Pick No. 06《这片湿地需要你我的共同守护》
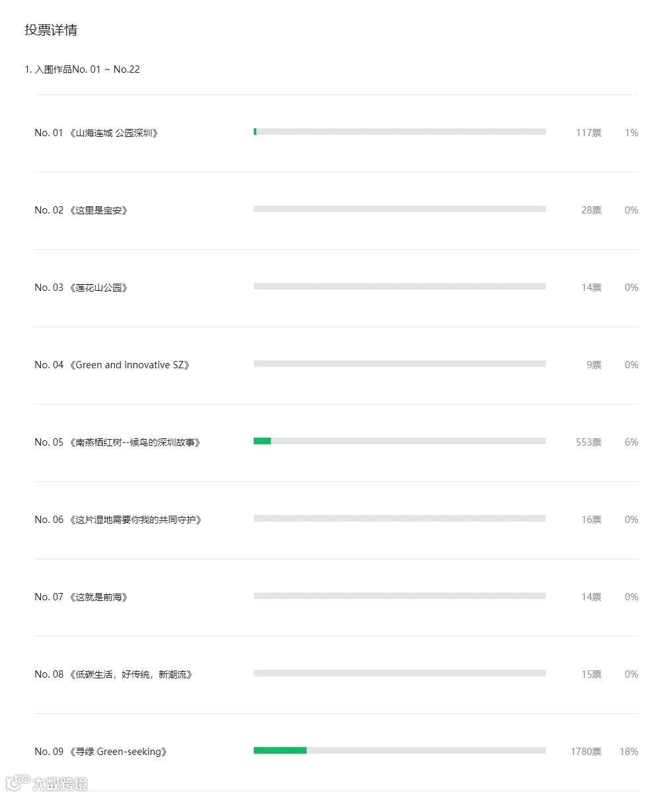Viewport: 672px width, 796px height. [x=118, y=520]
